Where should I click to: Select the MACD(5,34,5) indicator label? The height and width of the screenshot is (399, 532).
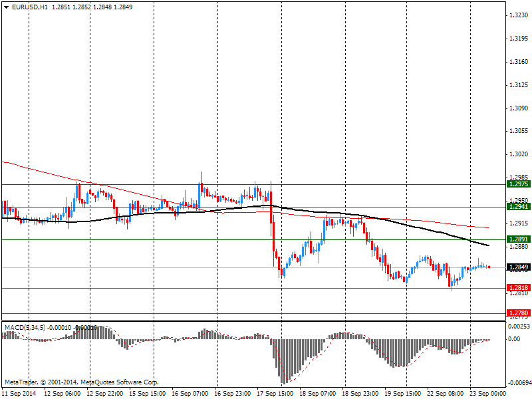coord(25,327)
